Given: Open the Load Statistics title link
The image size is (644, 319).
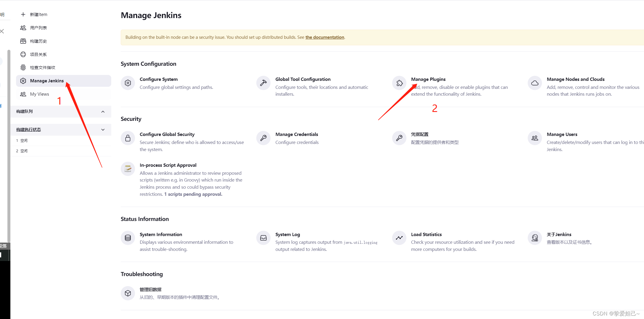Looking at the screenshot, I should (426, 234).
